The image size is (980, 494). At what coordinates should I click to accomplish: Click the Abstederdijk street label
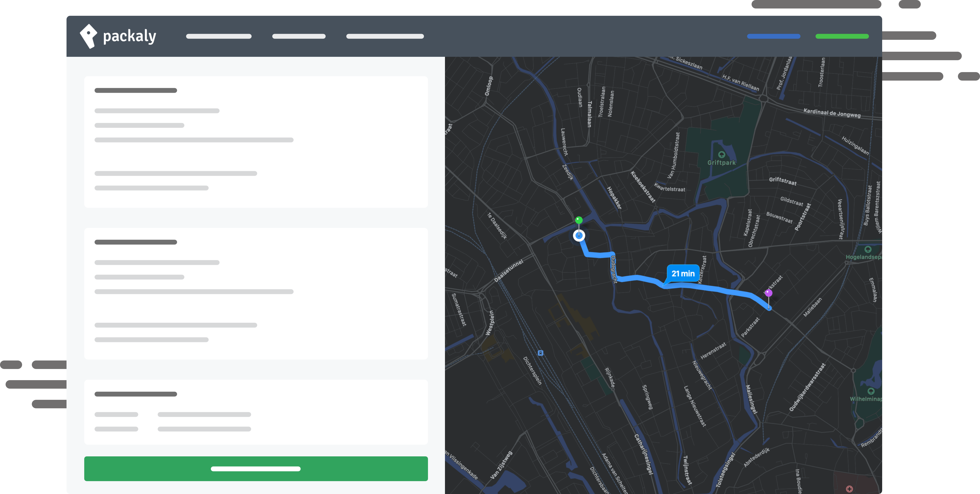757,457
